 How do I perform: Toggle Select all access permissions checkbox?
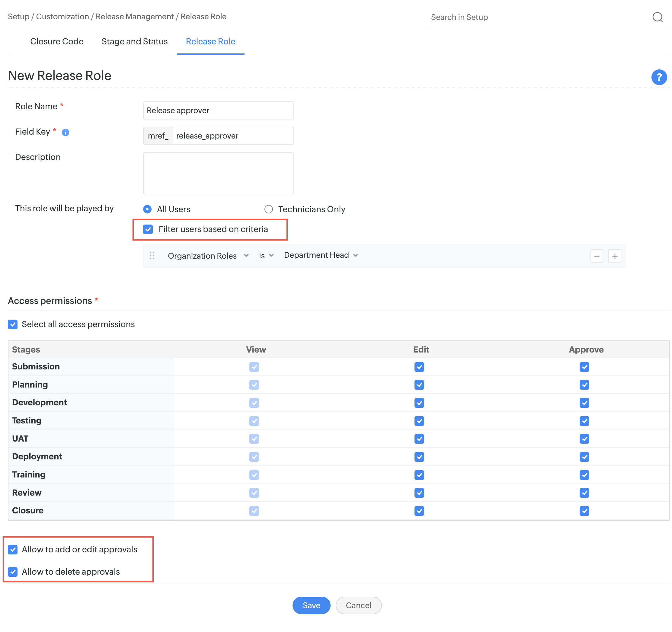[x=13, y=324]
